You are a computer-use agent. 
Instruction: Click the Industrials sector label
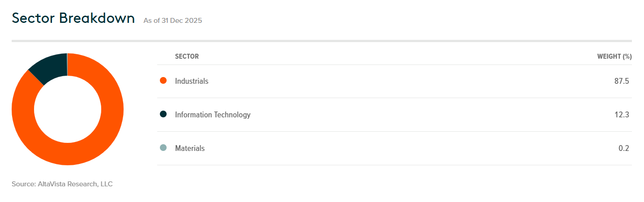(192, 81)
